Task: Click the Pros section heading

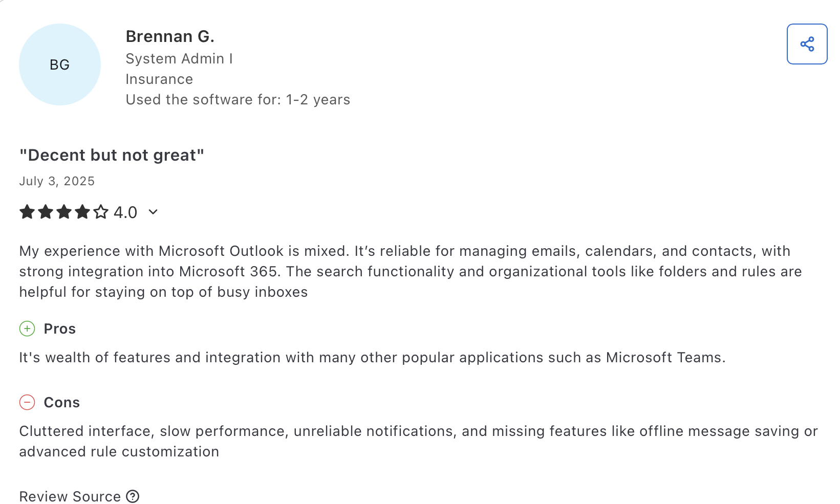Action: [x=60, y=328]
